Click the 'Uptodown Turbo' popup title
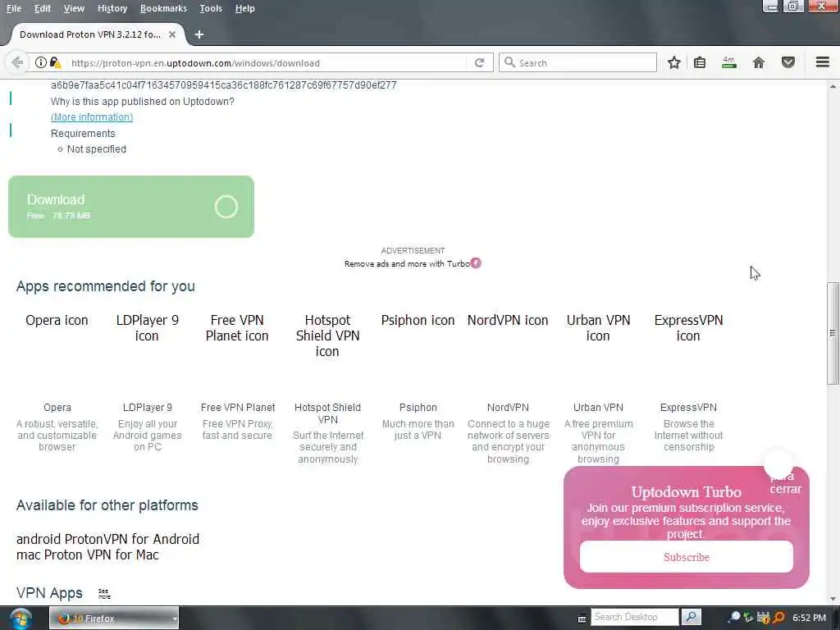The height and width of the screenshot is (630, 840). tap(686, 492)
